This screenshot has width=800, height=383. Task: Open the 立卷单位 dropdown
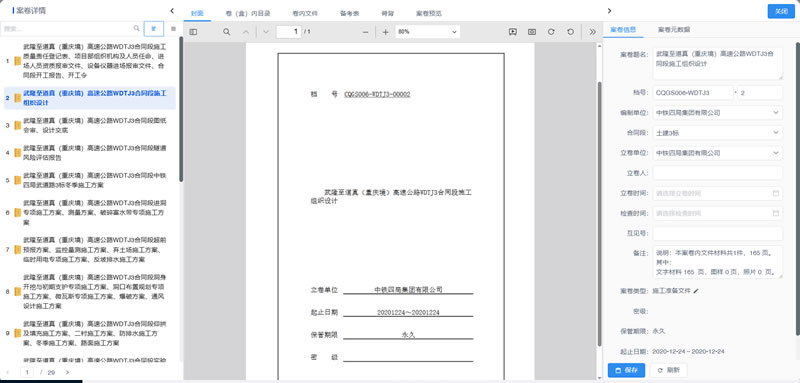tap(717, 153)
